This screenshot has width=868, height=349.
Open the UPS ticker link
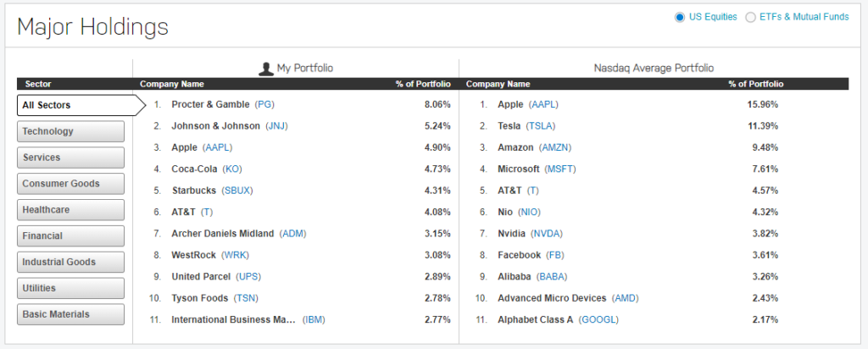click(248, 276)
